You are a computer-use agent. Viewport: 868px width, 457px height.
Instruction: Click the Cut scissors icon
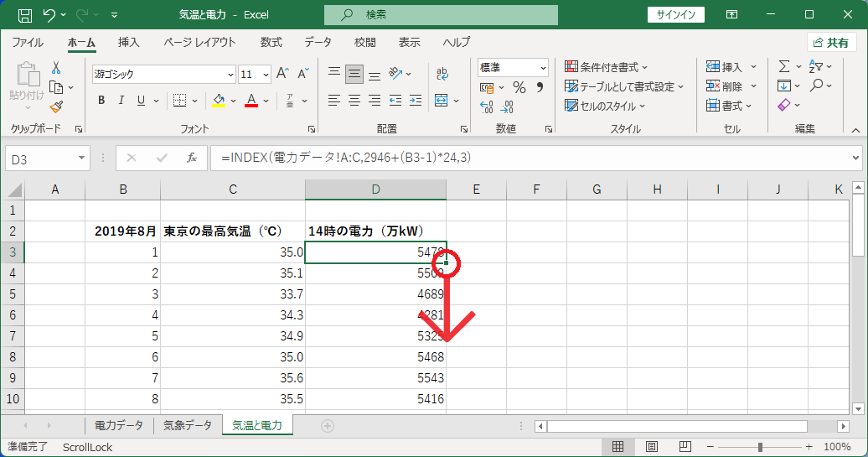pyautogui.click(x=56, y=68)
